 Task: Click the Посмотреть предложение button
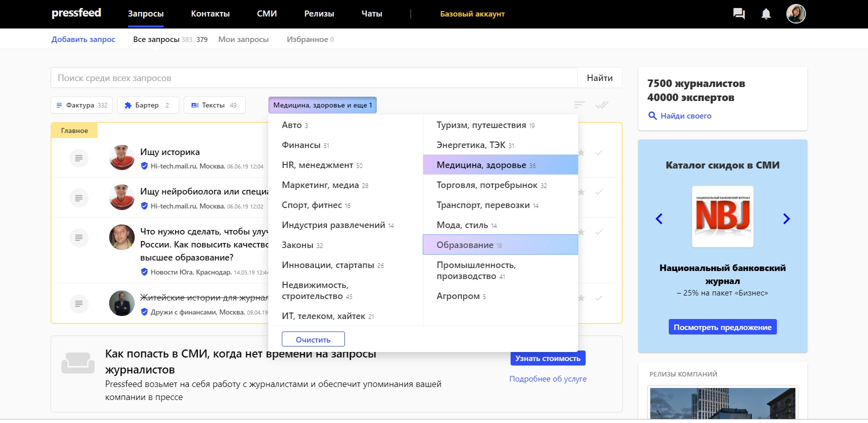pyautogui.click(x=722, y=327)
